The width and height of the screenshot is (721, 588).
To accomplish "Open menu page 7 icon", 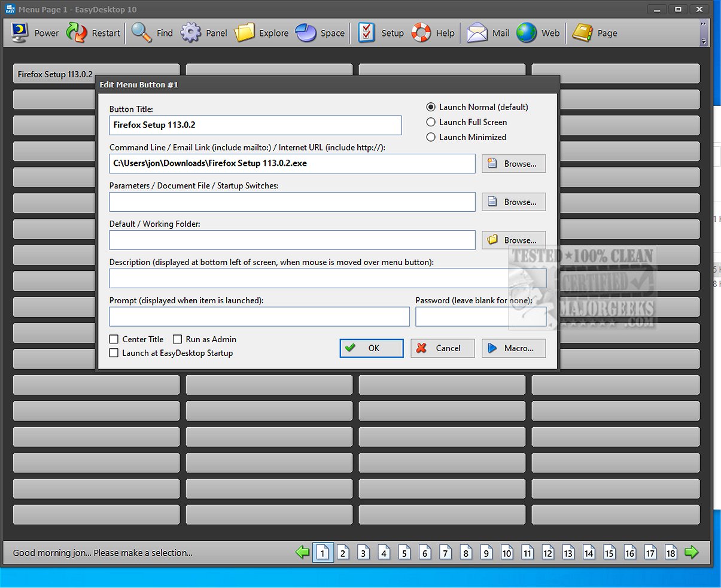I will [445, 552].
